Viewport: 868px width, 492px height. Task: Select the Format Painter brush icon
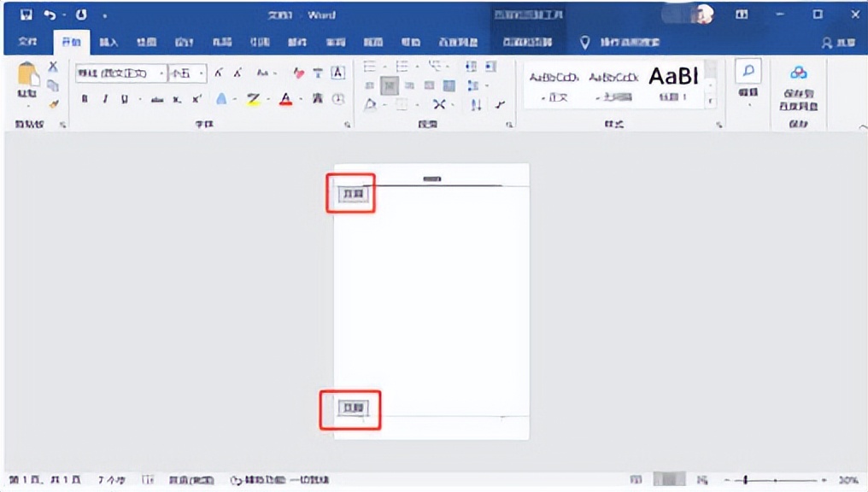[x=53, y=103]
